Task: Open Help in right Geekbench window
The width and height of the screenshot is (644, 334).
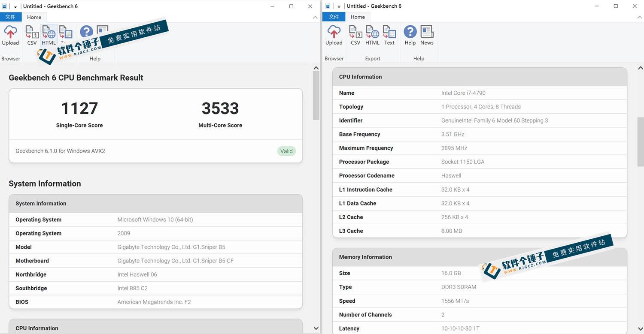Action: (410, 35)
